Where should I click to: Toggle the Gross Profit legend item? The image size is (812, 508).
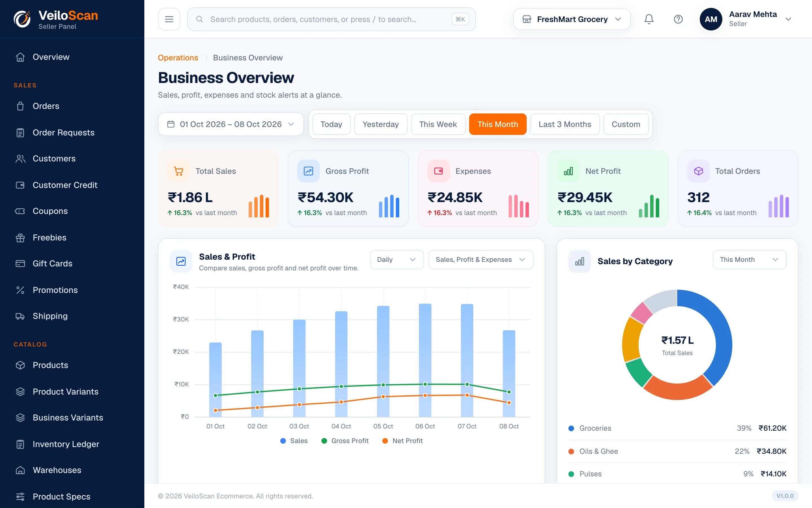(345, 441)
